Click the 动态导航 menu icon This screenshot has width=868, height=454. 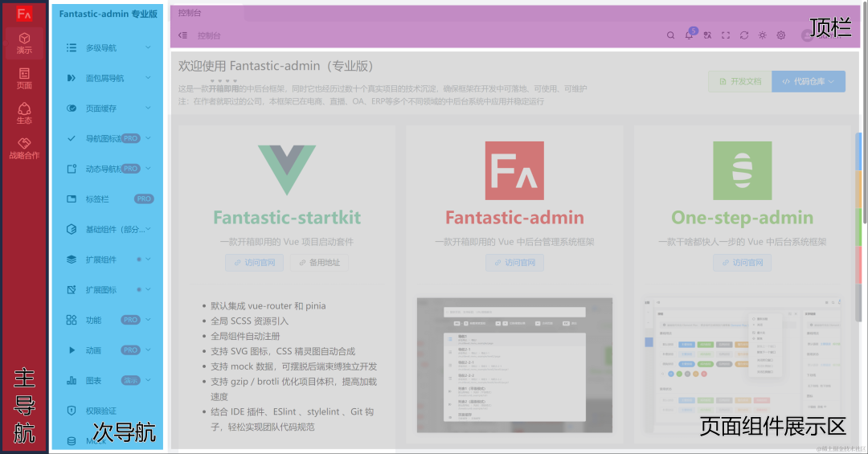72,169
